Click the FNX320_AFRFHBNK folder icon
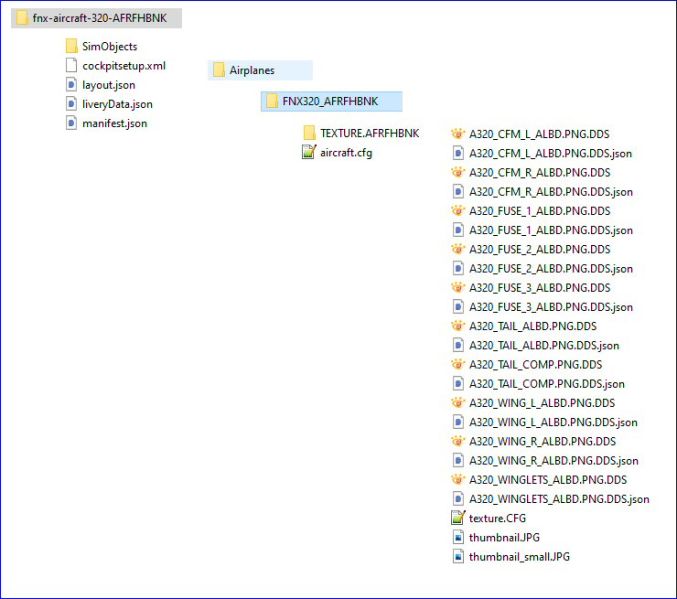Screen dimensions: 677x599 pyautogui.click(x=272, y=101)
